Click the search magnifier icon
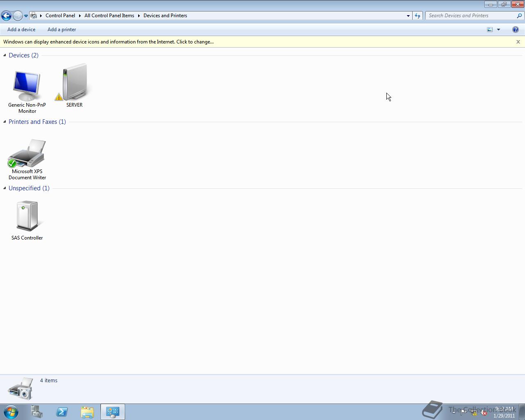Screen dimensions: 525x420 pyautogui.click(x=520, y=16)
